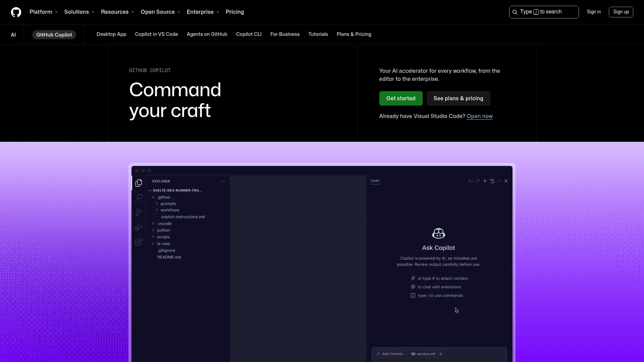Open the Run and Debug icon

139,227
